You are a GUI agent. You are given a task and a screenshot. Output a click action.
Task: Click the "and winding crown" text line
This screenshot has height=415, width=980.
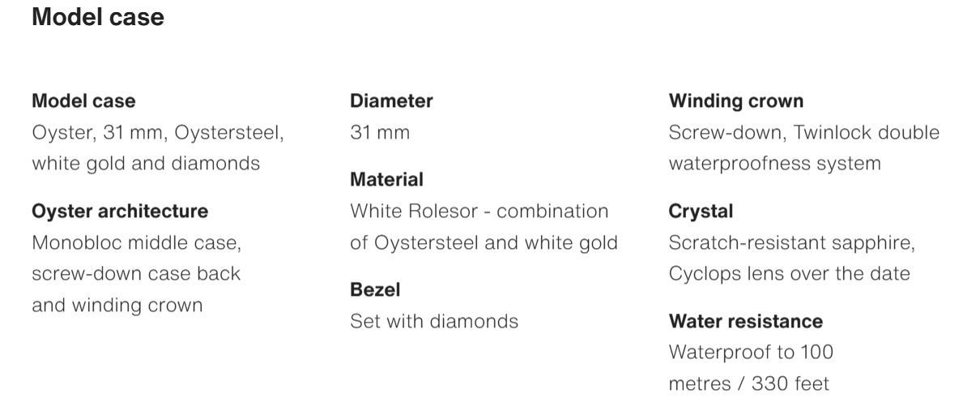click(x=117, y=305)
